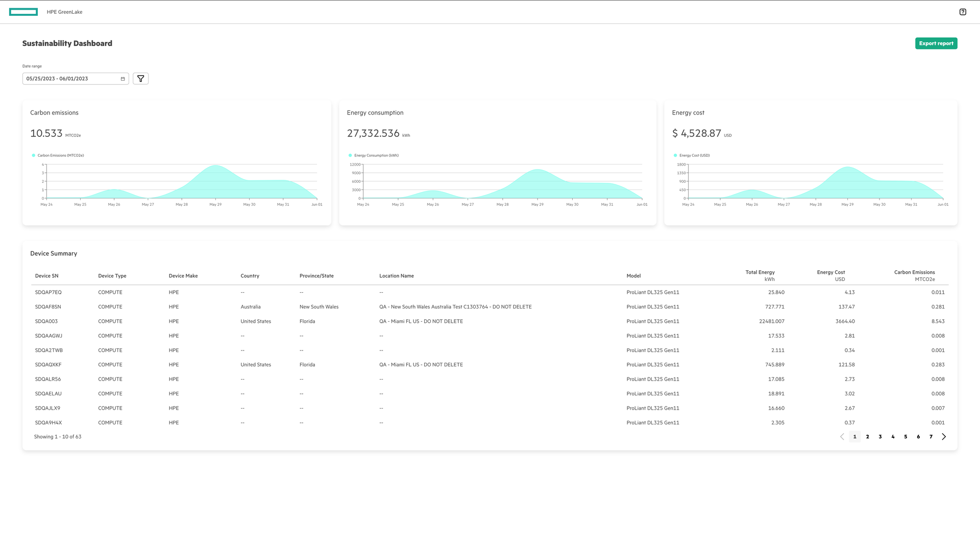Toggle Energy Consumption (kWh) legend series

point(376,155)
